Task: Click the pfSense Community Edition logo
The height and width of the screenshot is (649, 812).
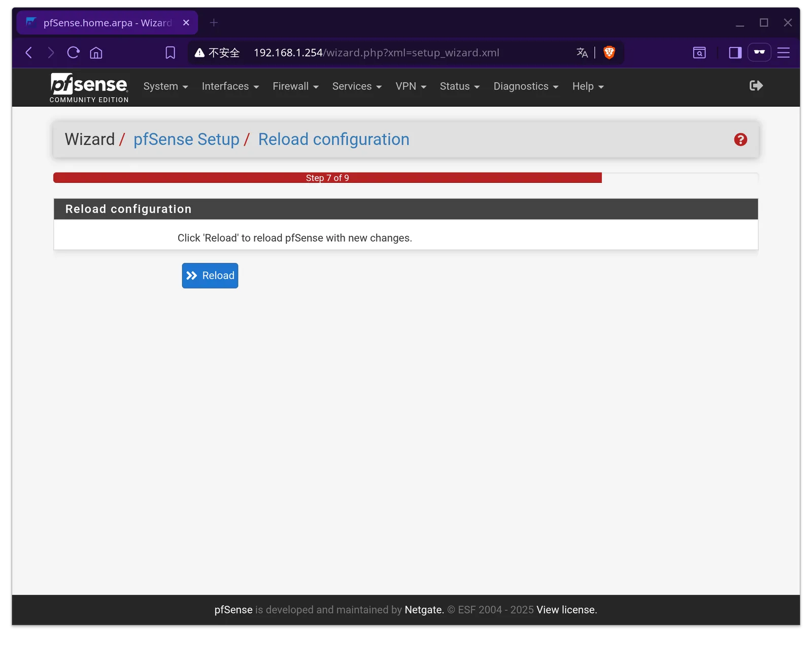Action: [89, 88]
